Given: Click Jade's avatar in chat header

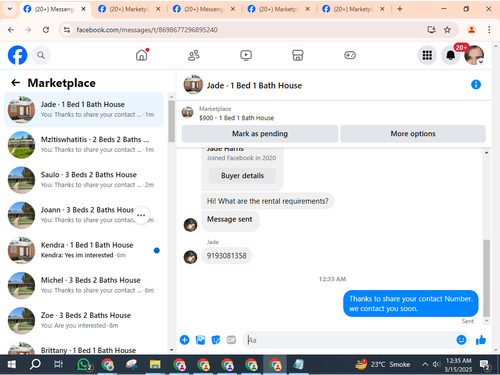Looking at the screenshot, I should tap(193, 85).
